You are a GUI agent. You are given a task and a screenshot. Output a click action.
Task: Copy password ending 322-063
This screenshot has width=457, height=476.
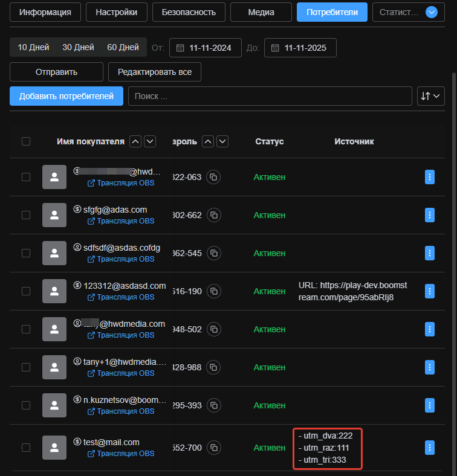click(213, 177)
